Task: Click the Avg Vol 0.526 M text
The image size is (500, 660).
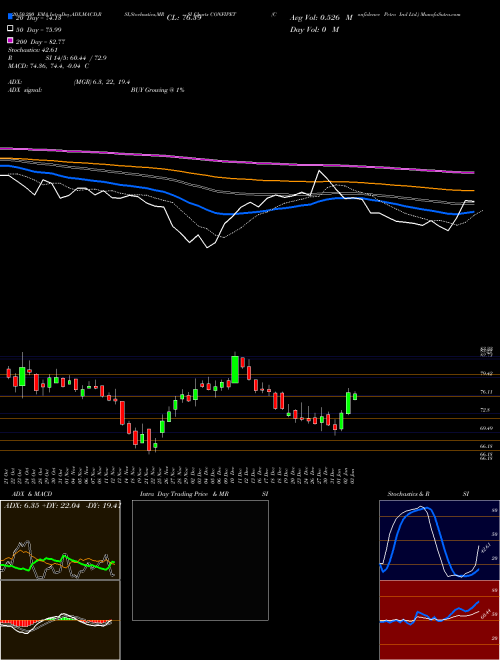Action: 321,18
